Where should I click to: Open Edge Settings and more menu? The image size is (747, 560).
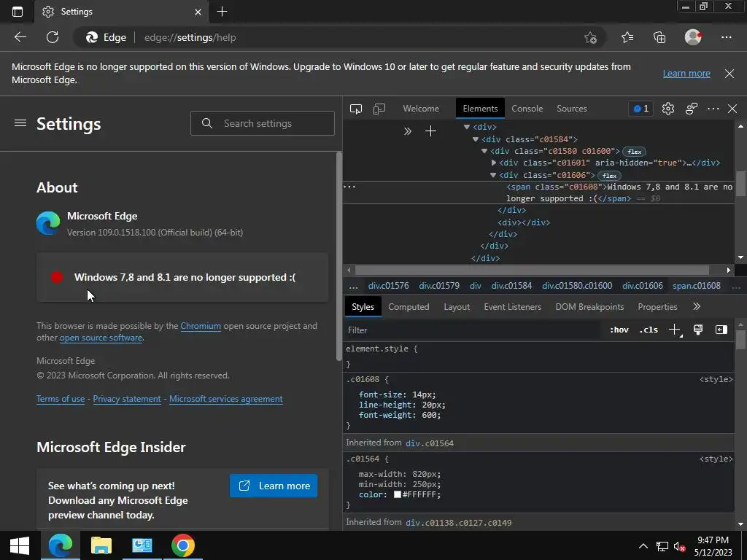point(726,37)
